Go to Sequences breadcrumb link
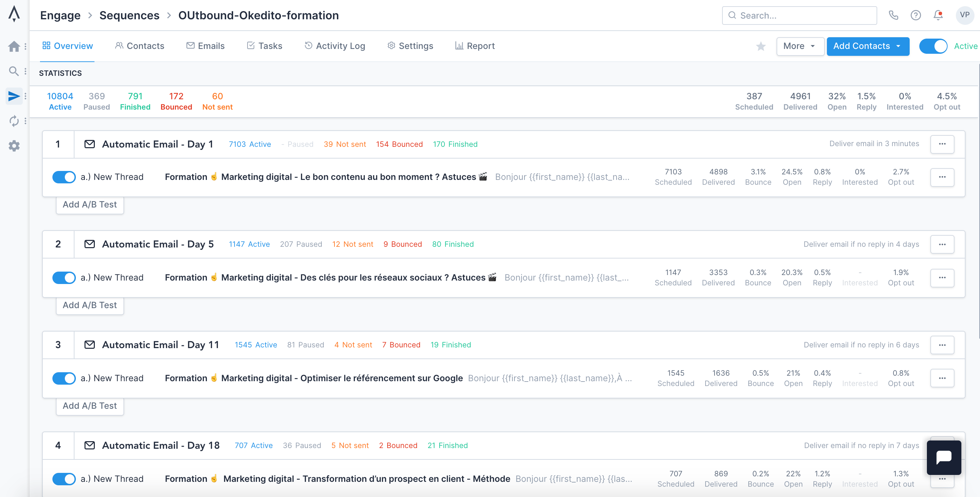Viewport: 980px width, 497px height. [x=129, y=15]
